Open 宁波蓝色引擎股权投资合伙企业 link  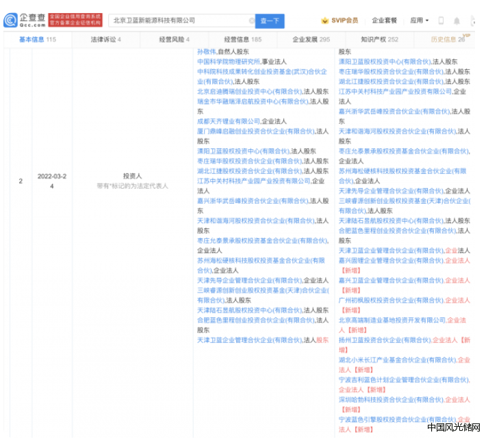pos(397,419)
